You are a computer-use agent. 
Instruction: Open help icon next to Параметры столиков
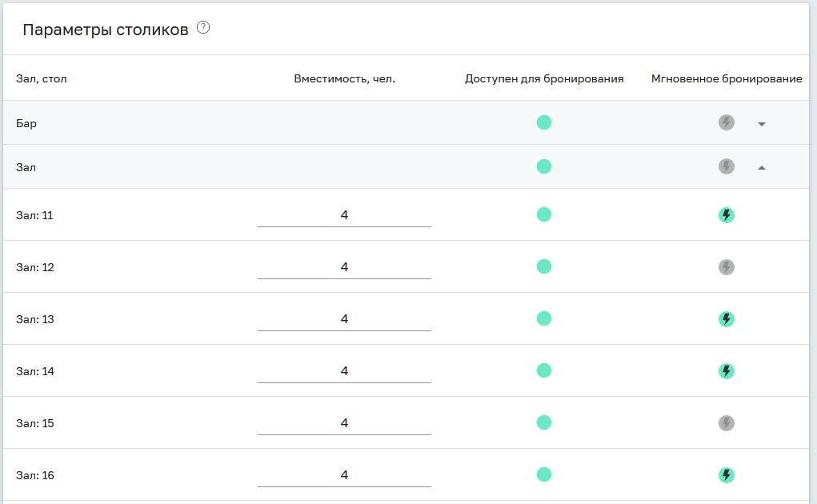(203, 29)
